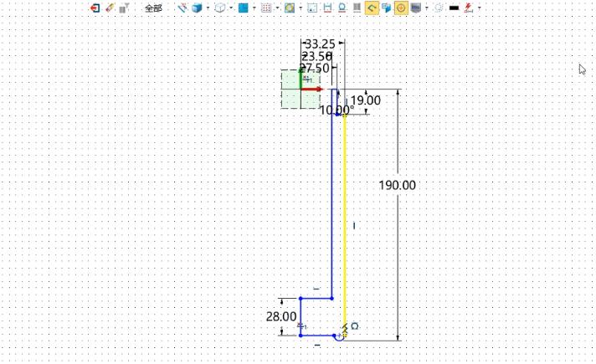Click the red lightning pen icon

(x=469, y=8)
